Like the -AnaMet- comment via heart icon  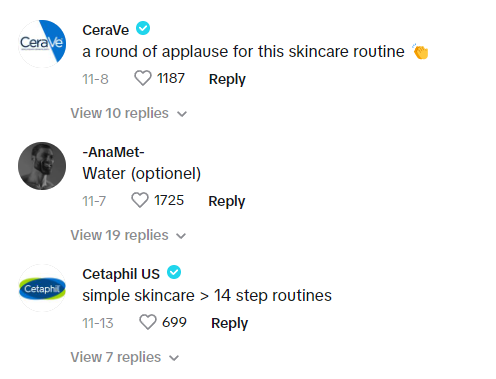tap(140, 200)
